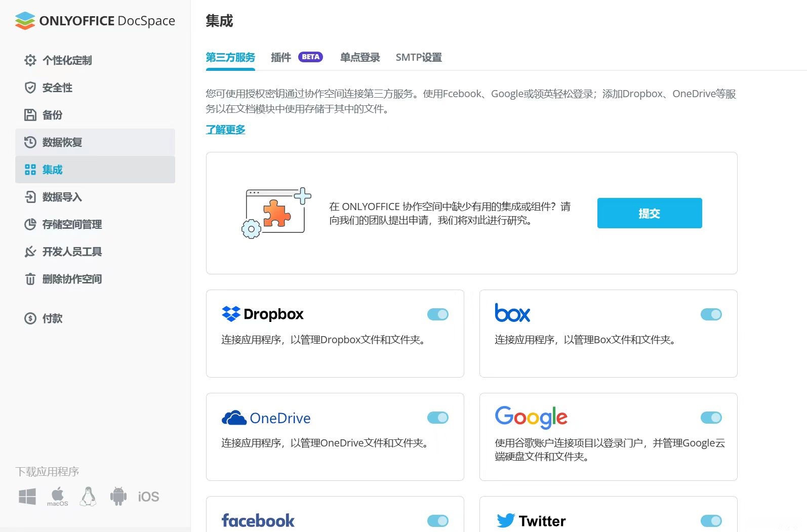Click the BETA badge next to 插件
This screenshot has width=807, height=532.
[x=310, y=57]
